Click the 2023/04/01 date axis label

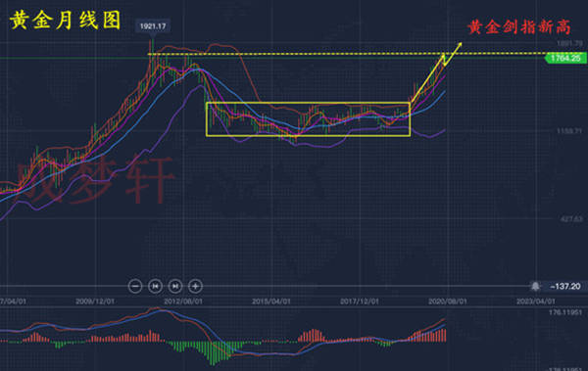tap(535, 301)
